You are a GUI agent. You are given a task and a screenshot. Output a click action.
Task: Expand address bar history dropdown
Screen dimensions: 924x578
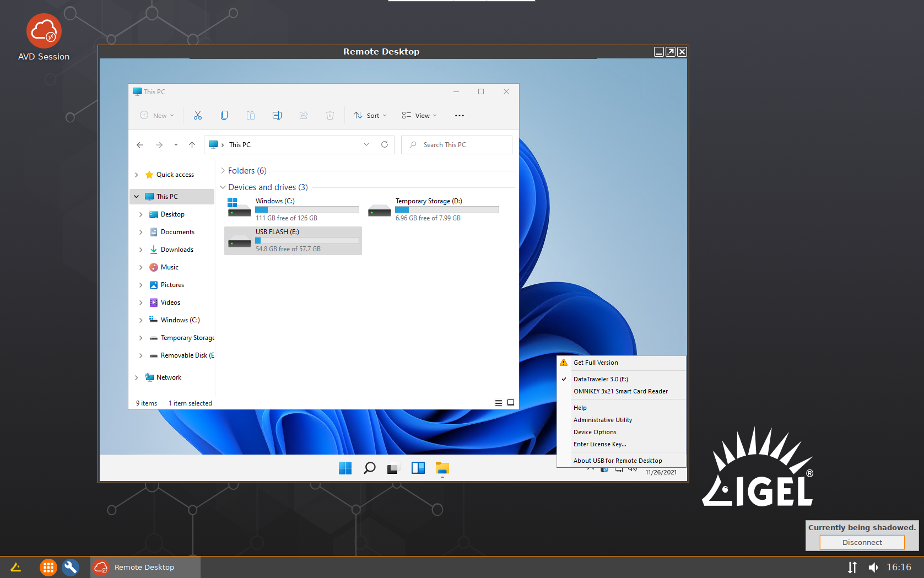click(366, 144)
